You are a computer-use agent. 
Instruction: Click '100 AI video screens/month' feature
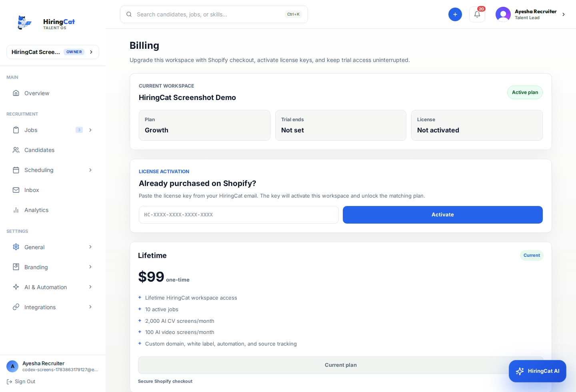[x=180, y=332]
